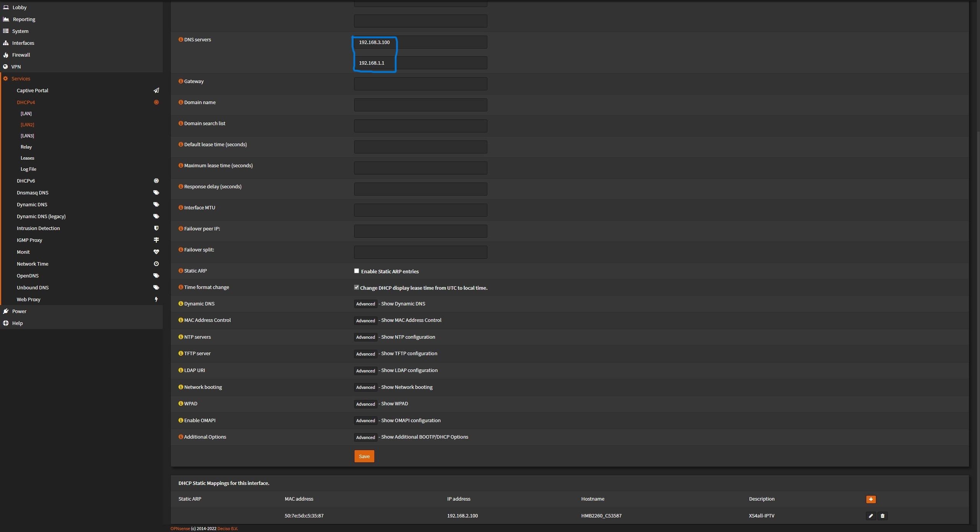Show the Dynamic DNS advanced options

(x=365, y=304)
